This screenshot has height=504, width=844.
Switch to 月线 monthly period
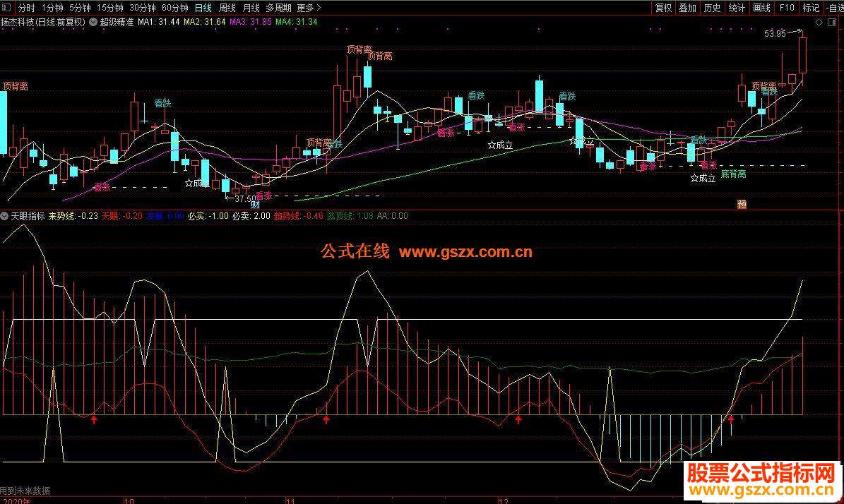tap(251, 8)
